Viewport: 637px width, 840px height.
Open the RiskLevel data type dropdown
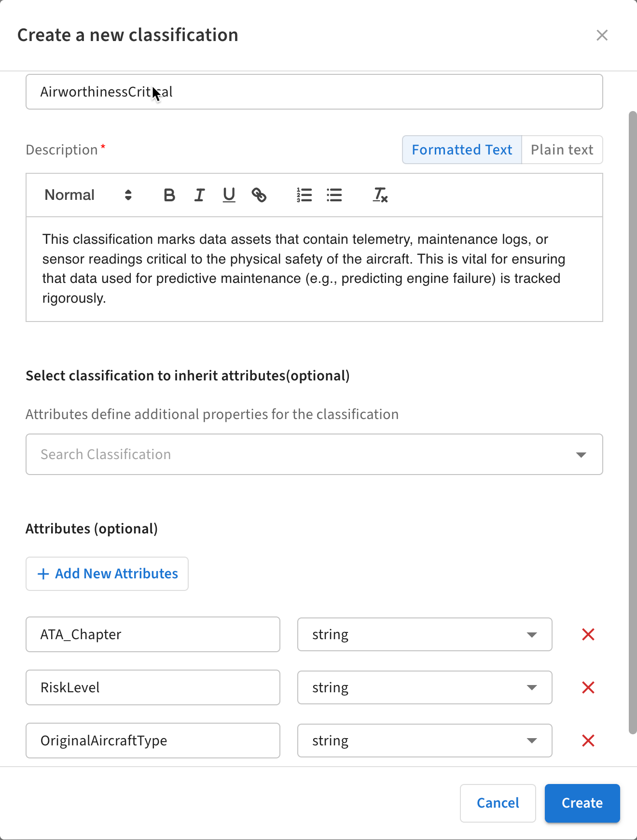click(424, 687)
